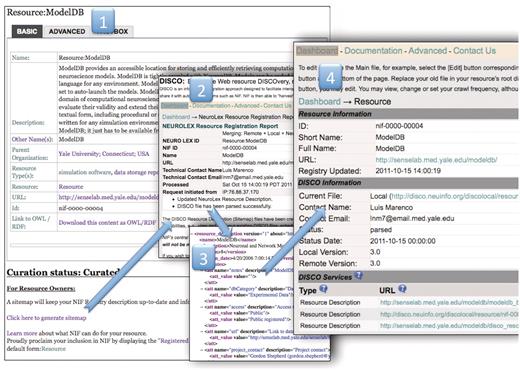This screenshot has height=370, width=520.
Task: Click the 'simulation software' resource type link
Action: [x=85, y=172]
